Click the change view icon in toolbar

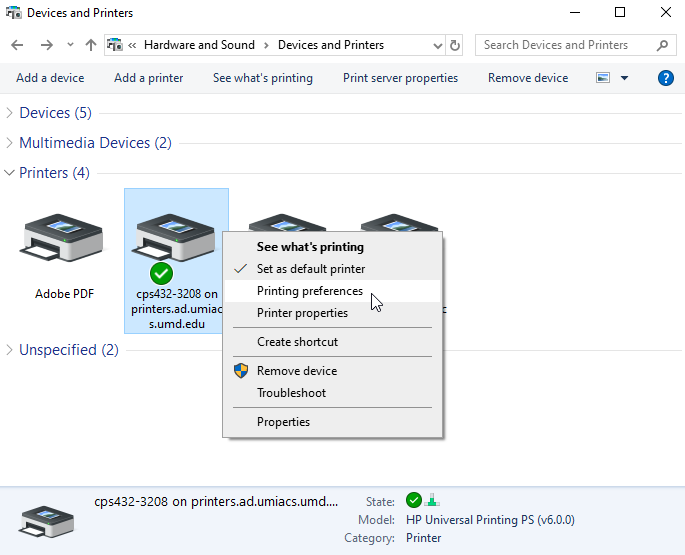tap(602, 78)
